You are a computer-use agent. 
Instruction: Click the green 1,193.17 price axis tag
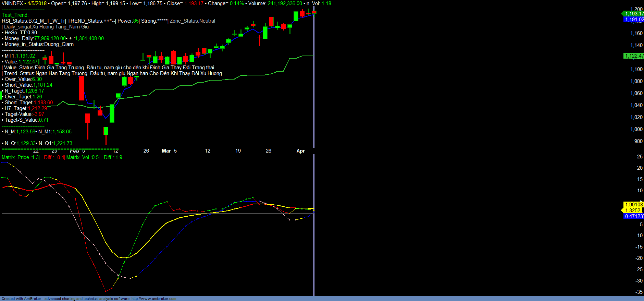coord(634,14)
